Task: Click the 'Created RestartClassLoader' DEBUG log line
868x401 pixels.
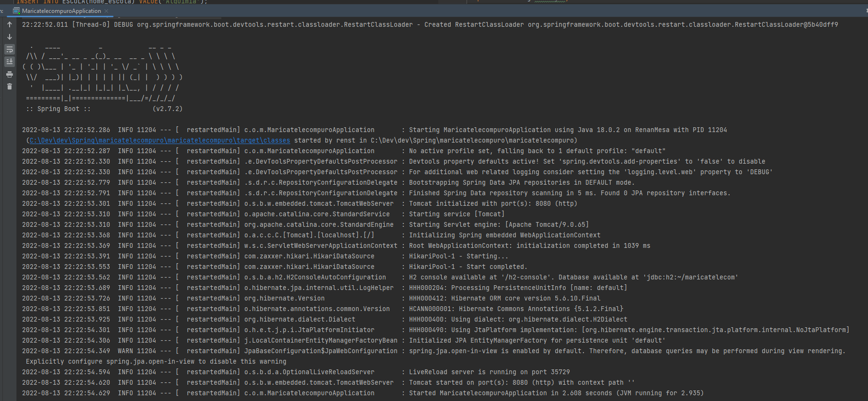Action: click(x=430, y=25)
